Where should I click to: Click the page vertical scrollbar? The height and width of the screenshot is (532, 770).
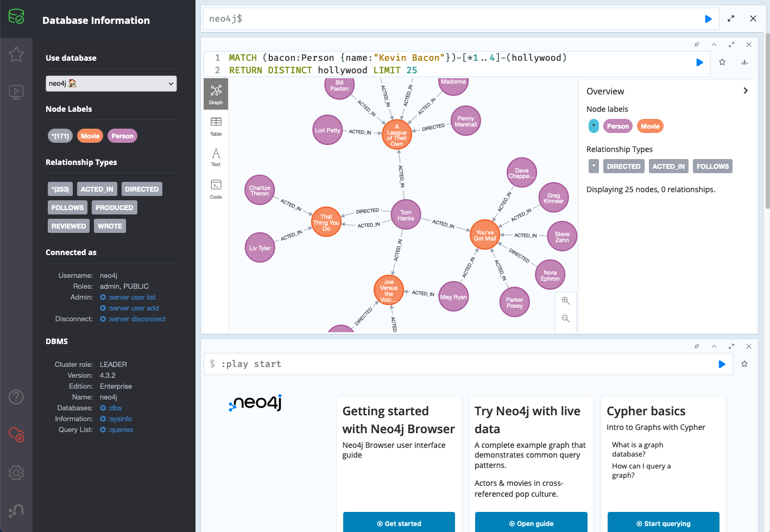pyautogui.click(x=767, y=121)
